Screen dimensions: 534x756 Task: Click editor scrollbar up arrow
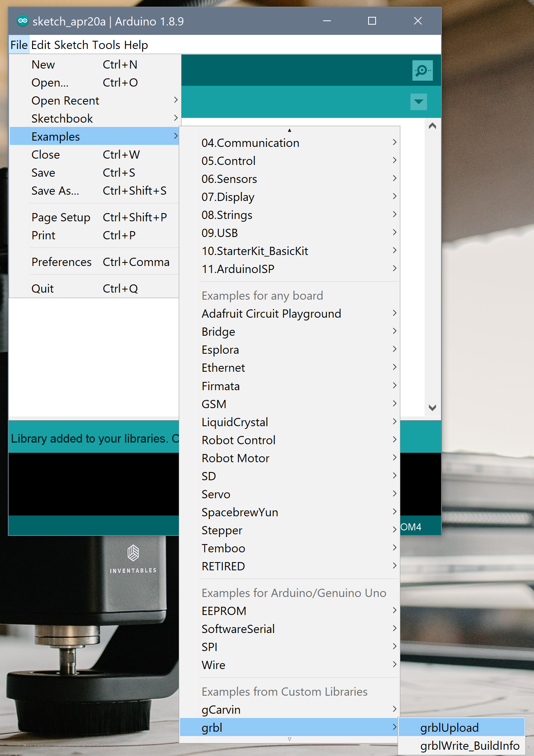(432, 126)
